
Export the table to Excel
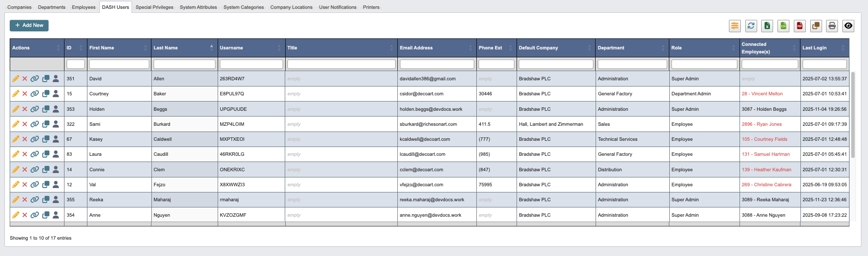(767, 26)
